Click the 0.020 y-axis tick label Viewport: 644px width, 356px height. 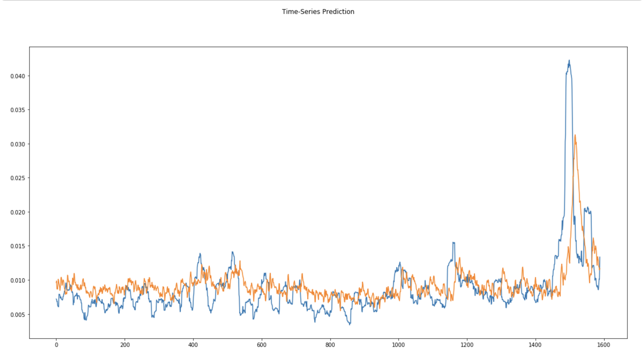point(18,212)
